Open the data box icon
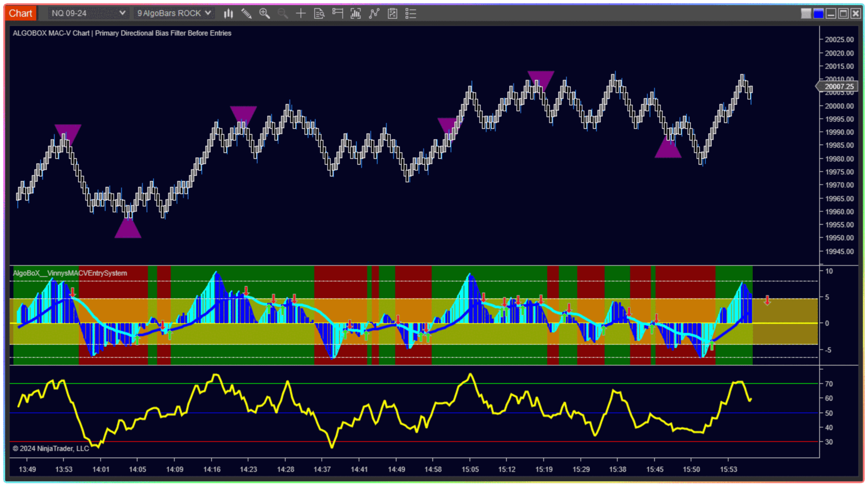 (x=319, y=14)
